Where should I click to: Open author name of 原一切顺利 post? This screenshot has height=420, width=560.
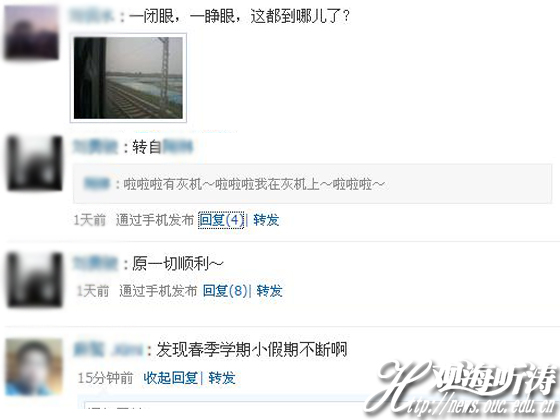(x=95, y=264)
